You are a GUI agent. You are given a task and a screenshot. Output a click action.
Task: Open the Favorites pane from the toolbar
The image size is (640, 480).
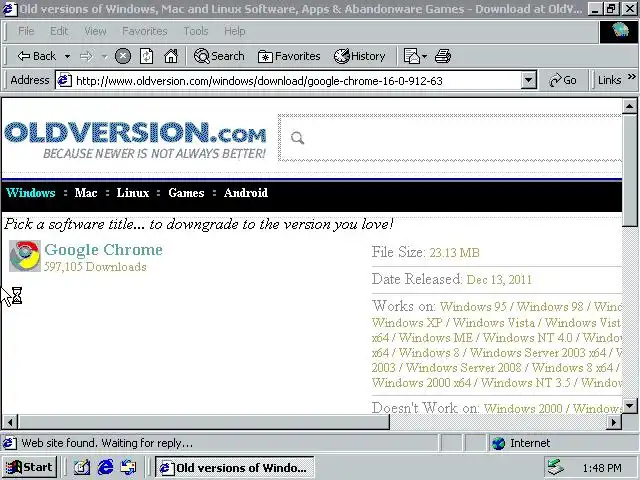coord(289,56)
